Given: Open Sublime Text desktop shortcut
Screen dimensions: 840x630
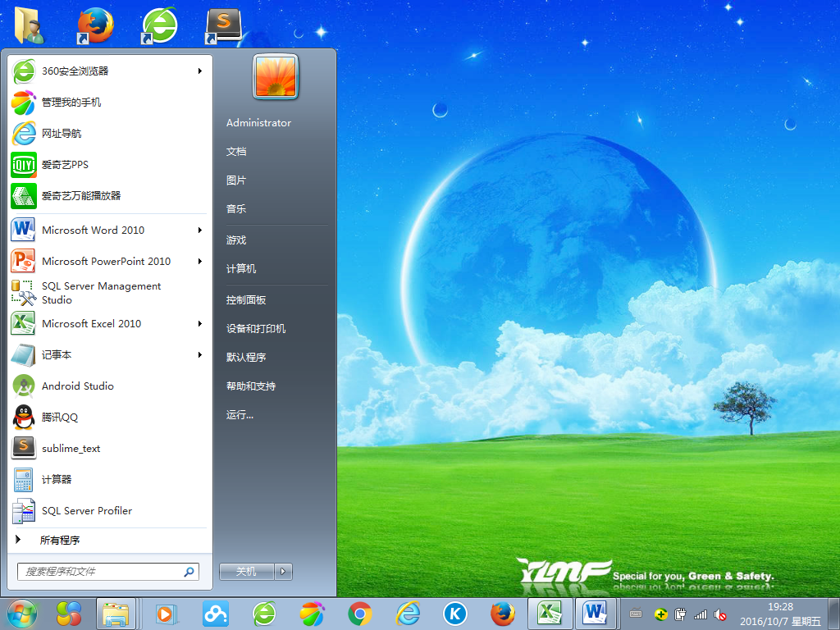Looking at the screenshot, I should click(223, 25).
